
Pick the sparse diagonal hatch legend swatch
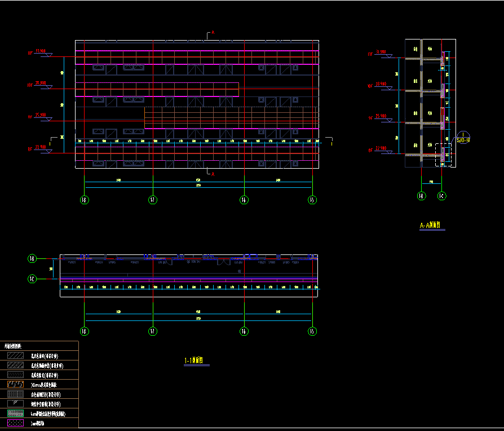[15, 355]
